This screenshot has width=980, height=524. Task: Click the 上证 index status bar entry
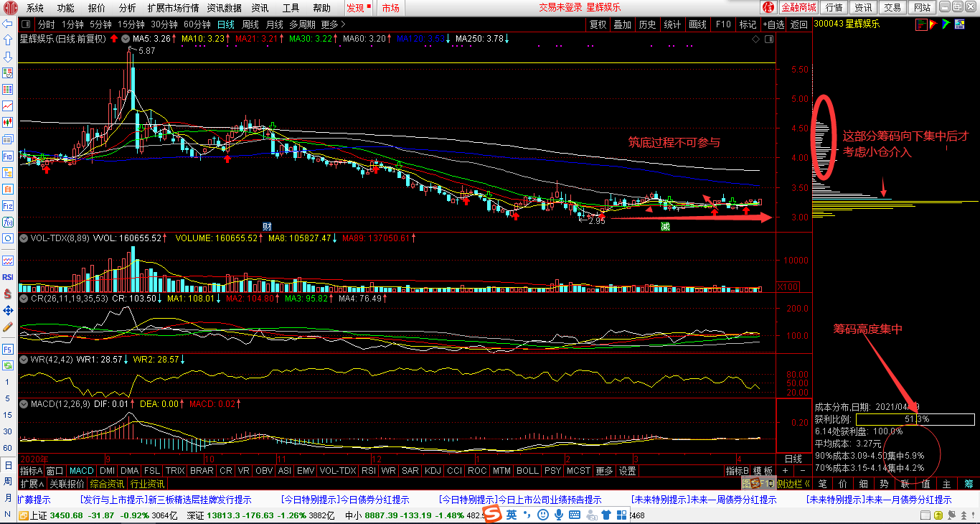pos(98,515)
